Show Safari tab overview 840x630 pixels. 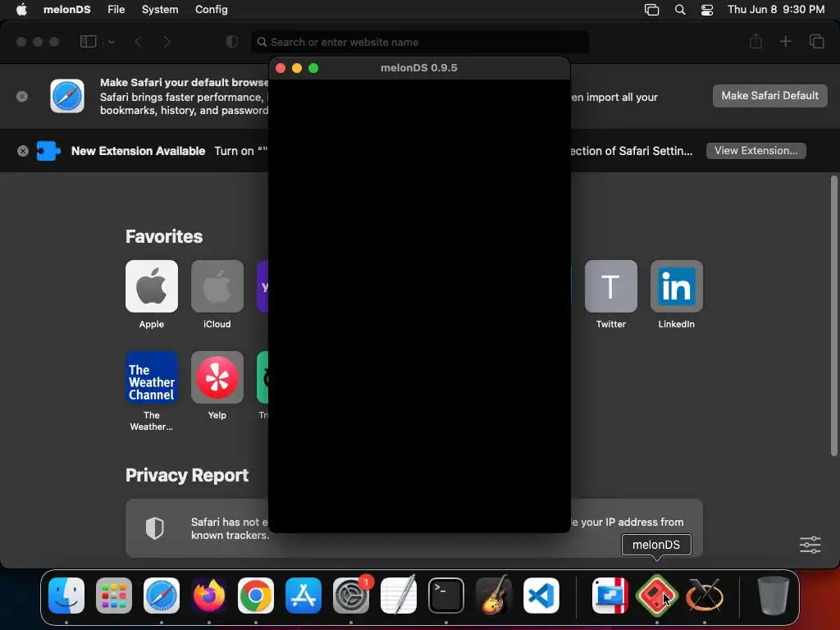[x=816, y=41]
